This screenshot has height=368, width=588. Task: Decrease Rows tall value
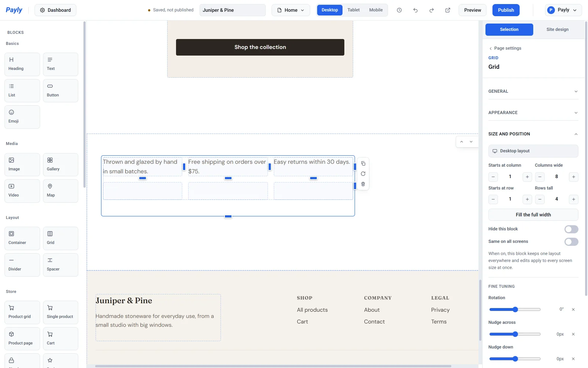click(539, 199)
